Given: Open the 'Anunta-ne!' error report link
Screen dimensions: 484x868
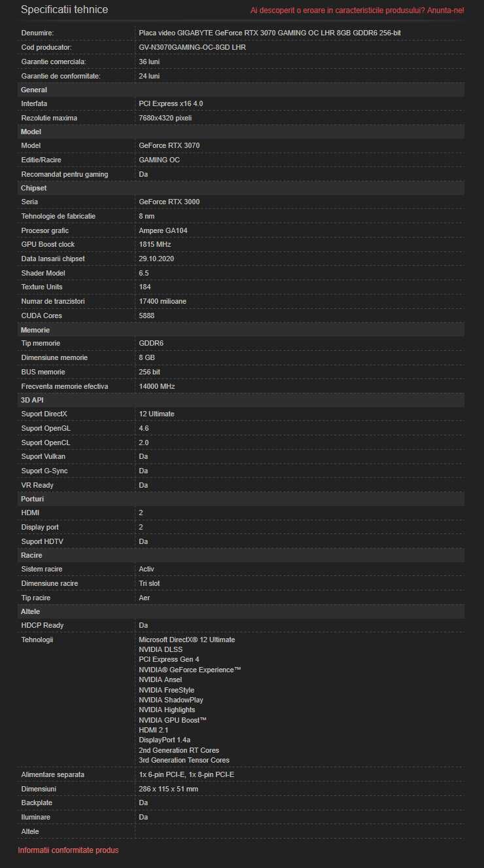Looking at the screenshot, I should [445, 10].
